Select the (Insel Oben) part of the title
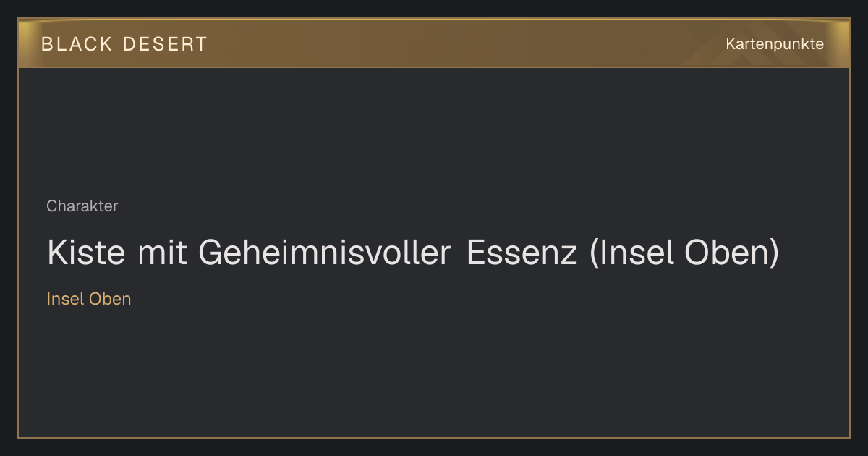The height and width of the screenshot is (456, 868). (685, 253)
